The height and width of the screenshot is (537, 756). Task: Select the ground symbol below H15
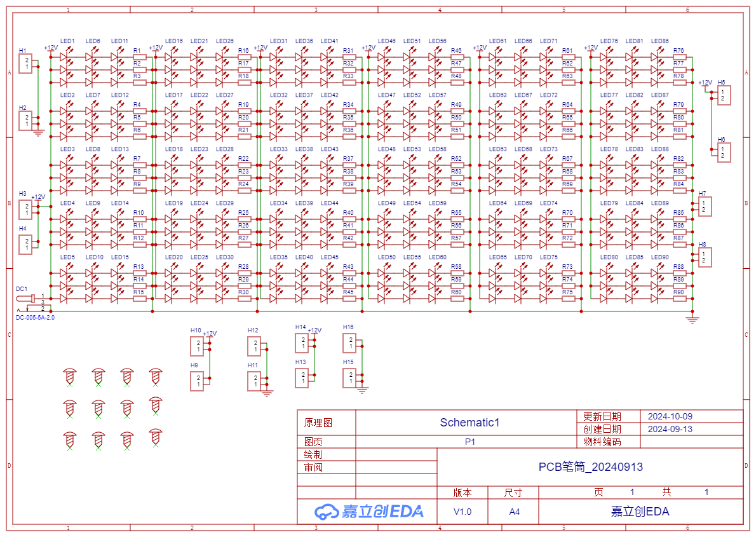(x=362, y=390)
